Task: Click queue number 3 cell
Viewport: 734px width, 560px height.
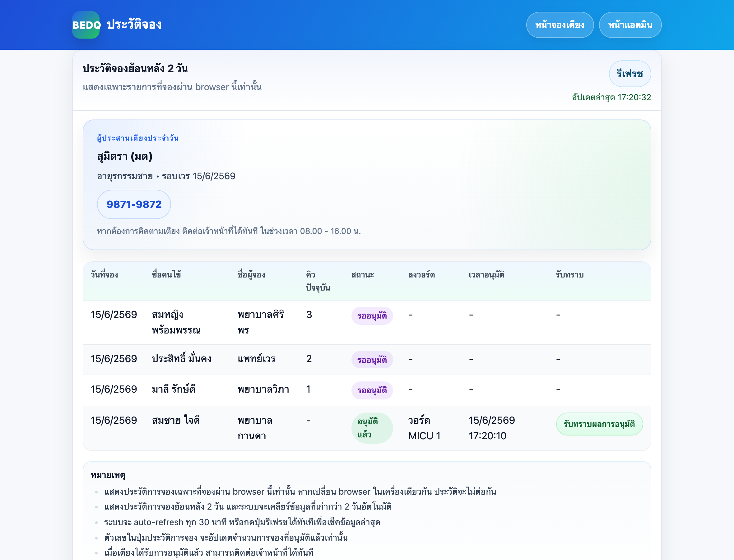Action: (309, 314)
